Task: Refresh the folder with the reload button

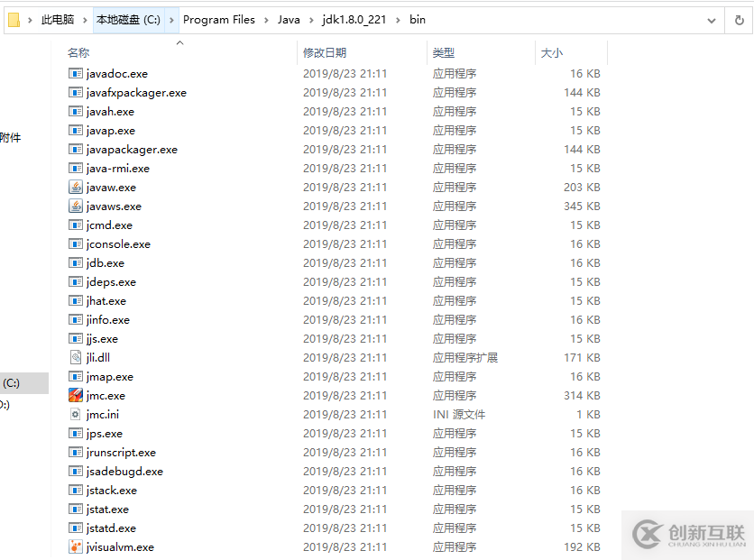Action: [739, 20]
